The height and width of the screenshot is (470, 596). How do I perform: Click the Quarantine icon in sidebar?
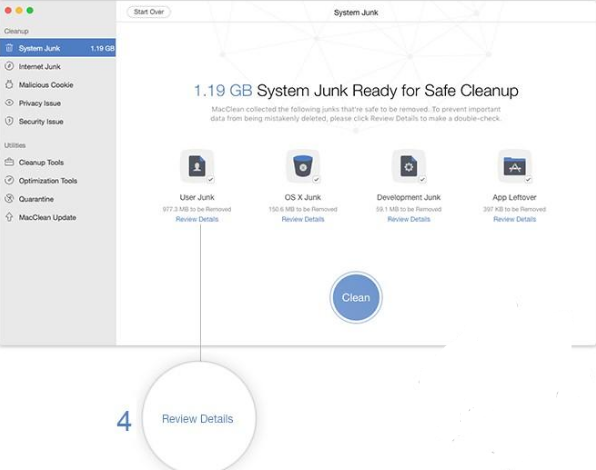coord(9,198)
